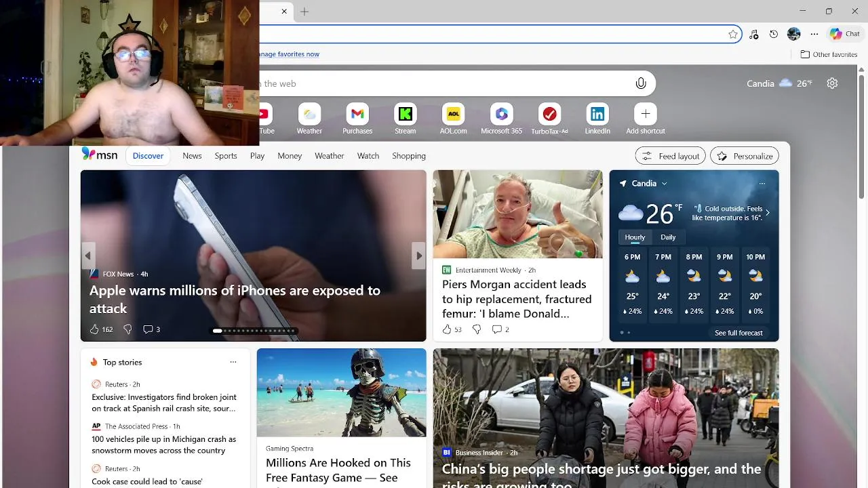The height and width of the screenshot is (488, 868).
Task: Open a new tab with plus button
Action: tap(304, 12)
